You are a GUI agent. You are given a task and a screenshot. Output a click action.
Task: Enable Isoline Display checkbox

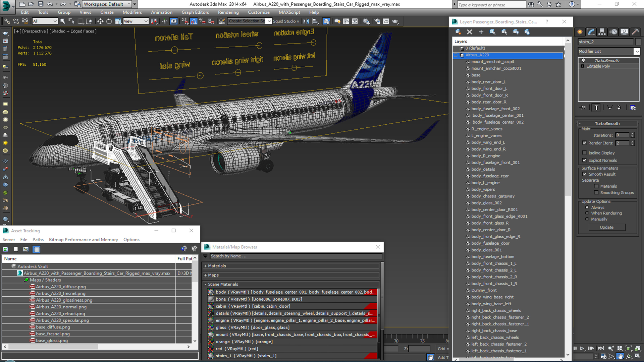pos(586,153)
